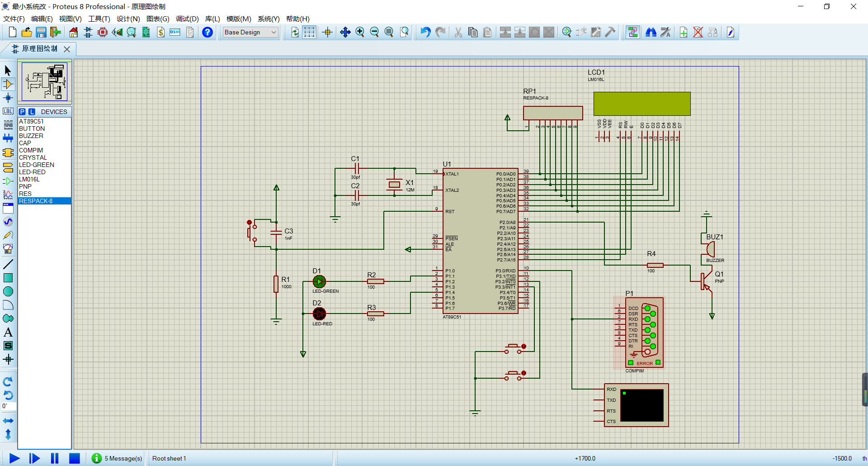Select RESPACK-8 in device list

(x=44, y=201)
